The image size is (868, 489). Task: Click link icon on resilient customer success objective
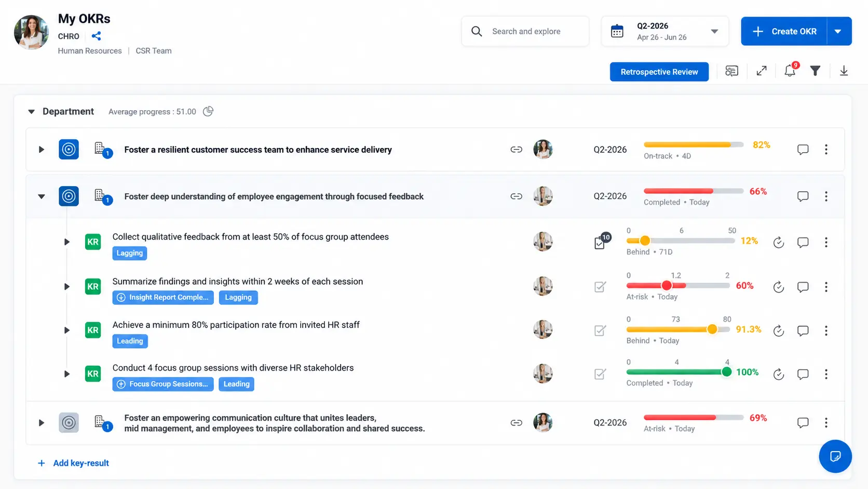[x=516, y=150]
